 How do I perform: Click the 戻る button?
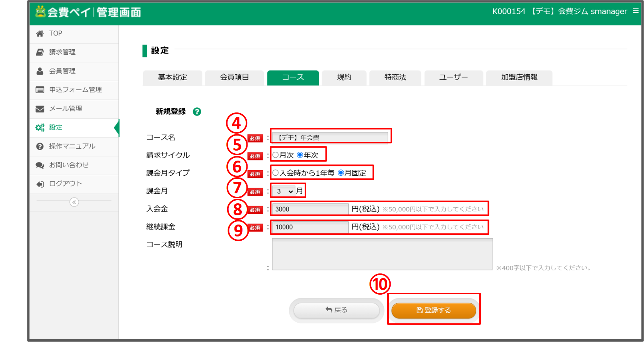pyautogui.click(x=337, y=310)
